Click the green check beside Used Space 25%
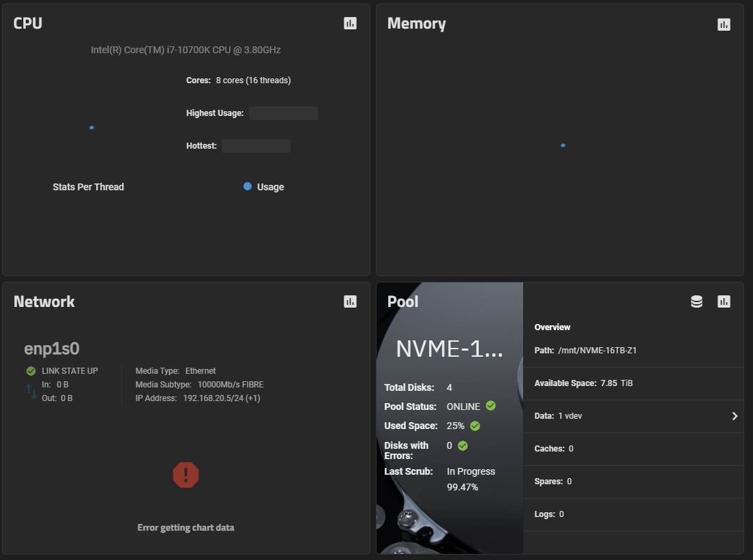This screenshot has height=560, width=753. [x=475, y=426]
